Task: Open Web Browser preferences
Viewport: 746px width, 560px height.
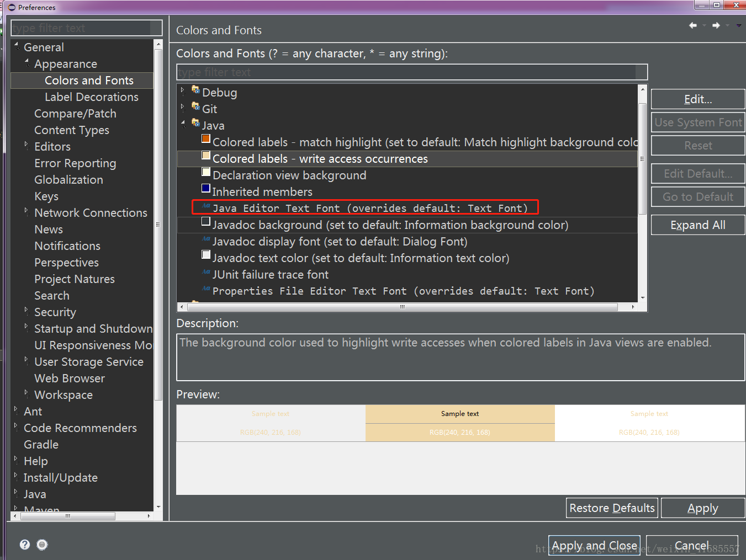Action: pos(70,378)
